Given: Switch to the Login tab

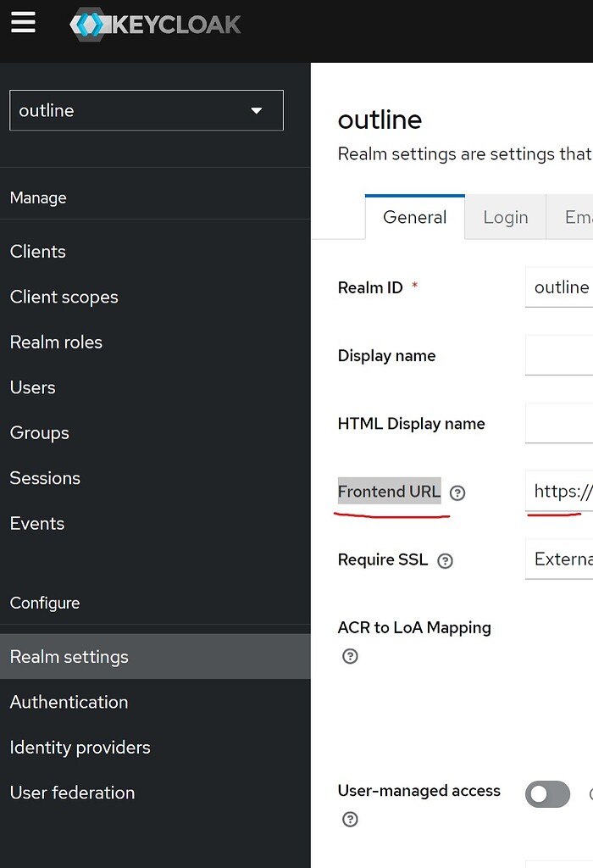Looking at the screenshot, I should [505, 217].
